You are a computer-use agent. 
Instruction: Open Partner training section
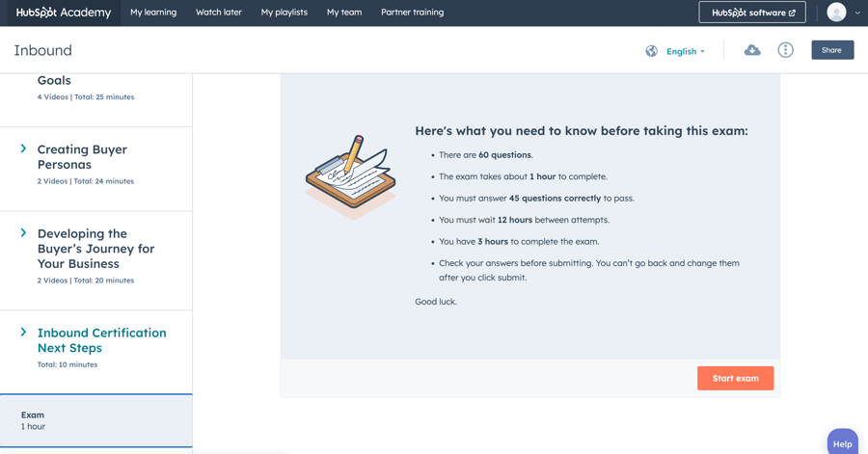point(413,13)
